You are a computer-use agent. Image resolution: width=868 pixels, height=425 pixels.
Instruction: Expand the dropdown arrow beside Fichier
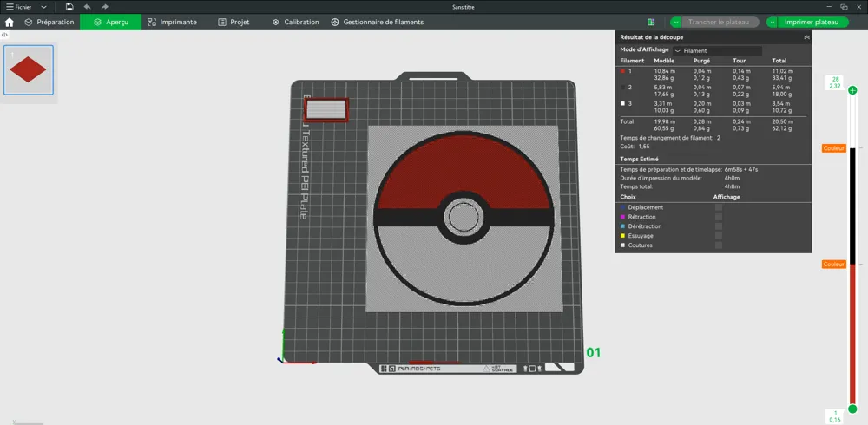(x=43, y=7)
